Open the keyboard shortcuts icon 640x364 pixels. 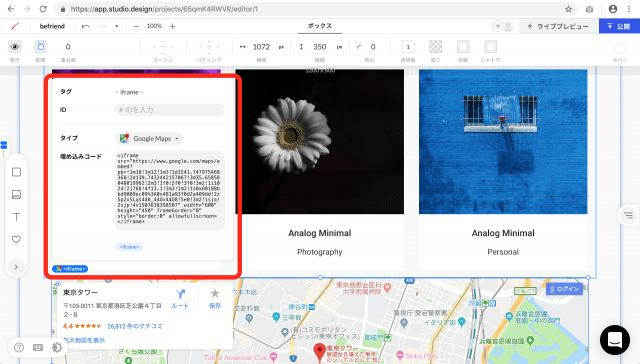pos(38,347)
